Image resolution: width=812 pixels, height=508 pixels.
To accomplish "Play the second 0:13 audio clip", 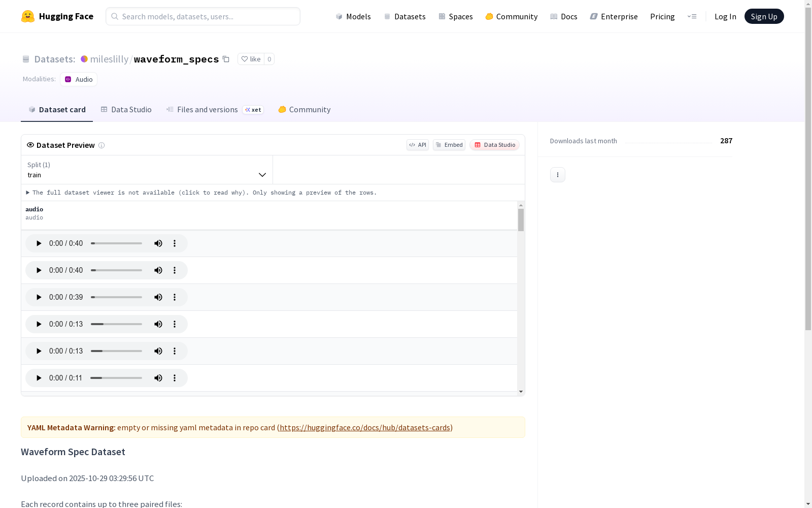I will [x=39, y=351].
